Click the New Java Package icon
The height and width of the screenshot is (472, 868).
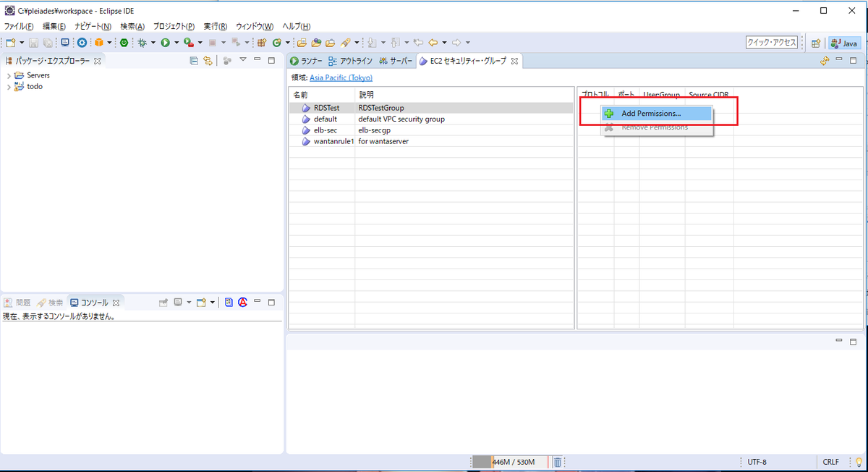[x=261, y=43]
